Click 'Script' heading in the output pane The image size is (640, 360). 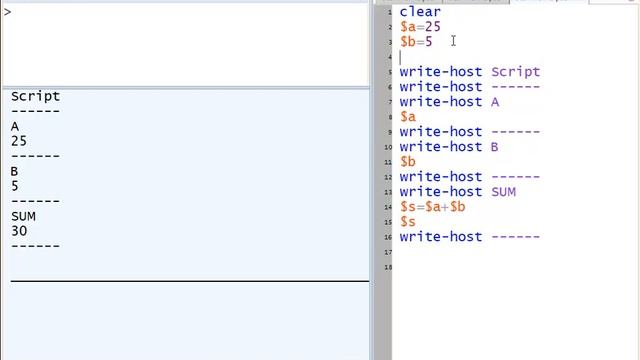click(x=36, y=96)
